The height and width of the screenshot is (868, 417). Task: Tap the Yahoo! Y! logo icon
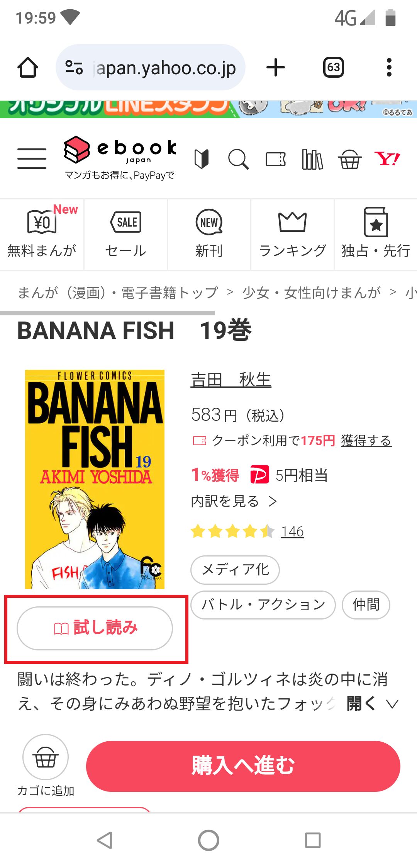(x=387, y=158)
